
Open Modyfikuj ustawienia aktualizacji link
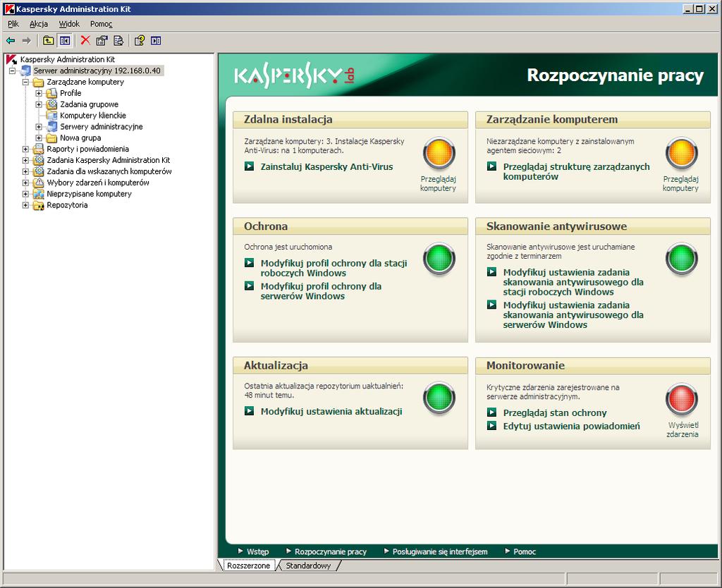pos(331,411)
